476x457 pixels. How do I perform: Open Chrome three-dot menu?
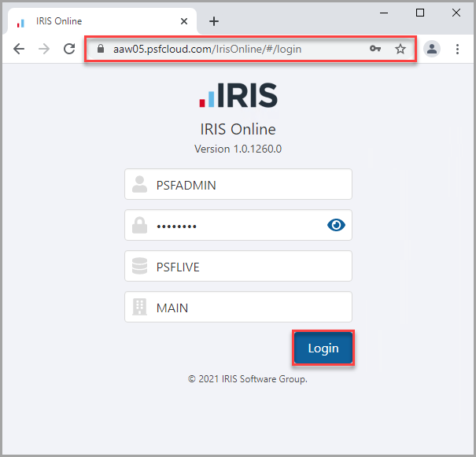coord(457,49)
